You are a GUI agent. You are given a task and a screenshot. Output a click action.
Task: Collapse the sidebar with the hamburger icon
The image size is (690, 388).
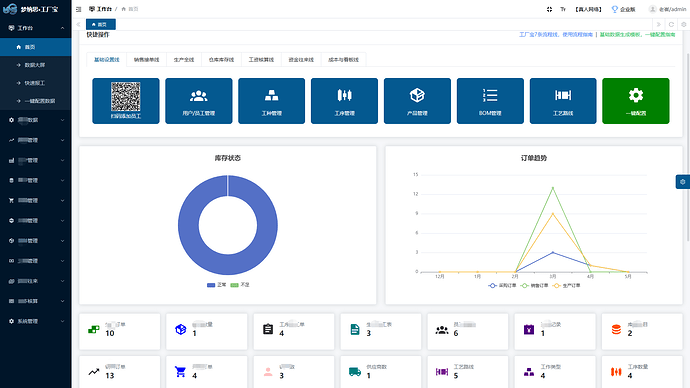pyautogui.click(x=78, y=9)
